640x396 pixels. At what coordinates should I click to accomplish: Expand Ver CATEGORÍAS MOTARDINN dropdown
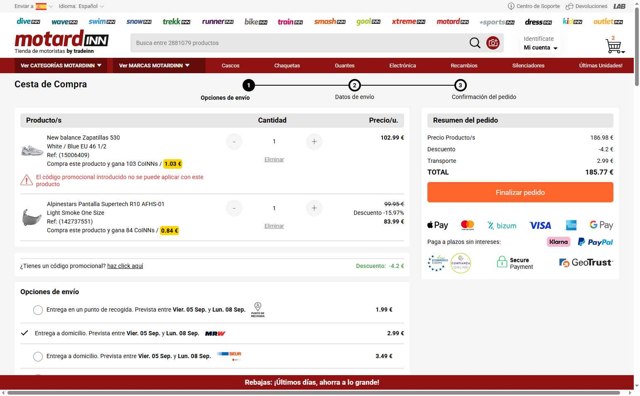point(61,65)
